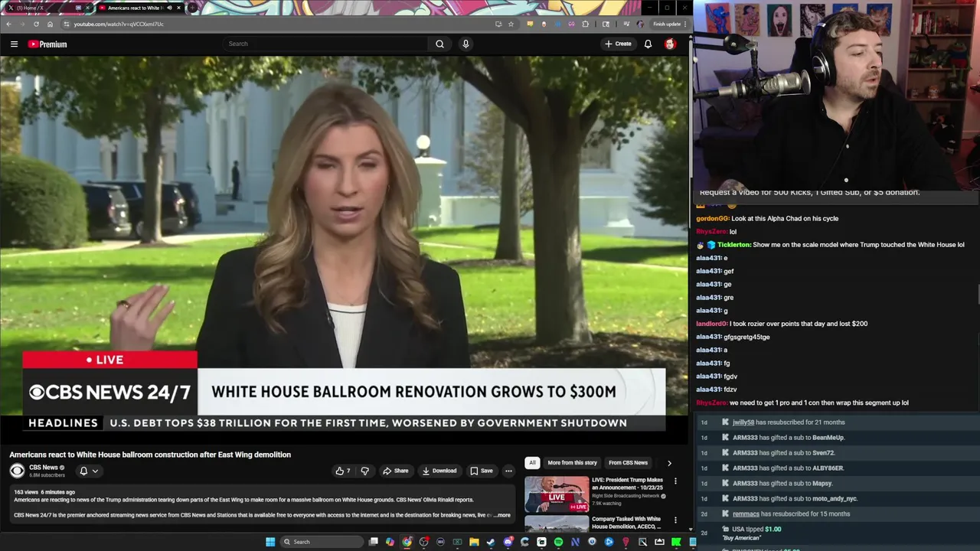Image resolution: width=980 pixels, height=551 pixels.
Task: Open the browser home page icon
Action: click(50, 24)
